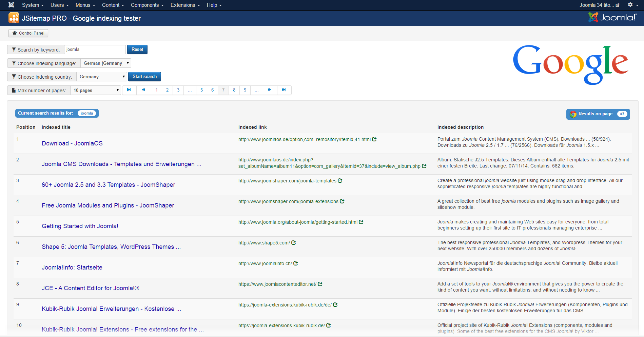Click the Joomla logo icon in top menu bar
This screenshot has height=337, width=644.
click(x=11, y=5)
